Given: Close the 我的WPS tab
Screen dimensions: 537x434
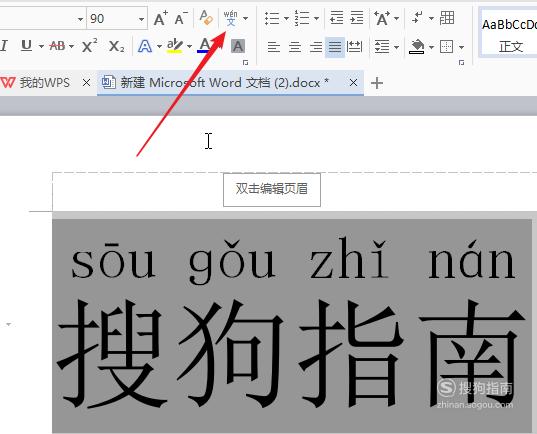Looking at the screenshot, I should click(x=86, y=83).
